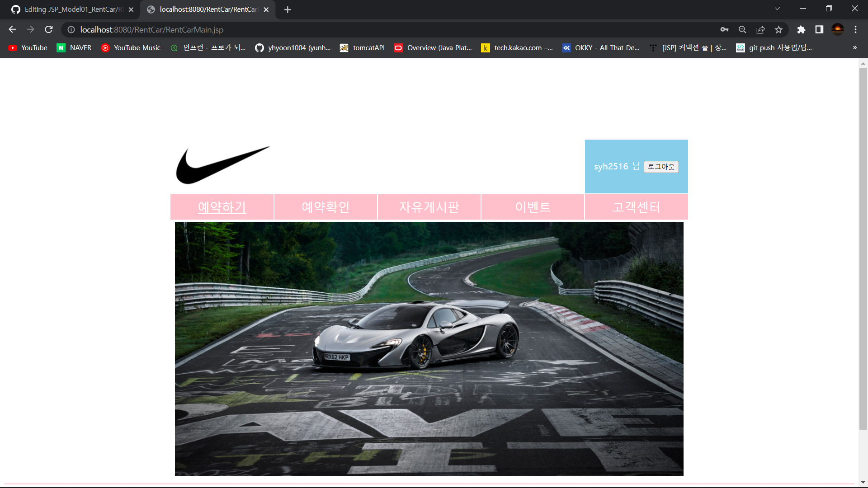Click the password key icon
868x488 pixels.
724,29
